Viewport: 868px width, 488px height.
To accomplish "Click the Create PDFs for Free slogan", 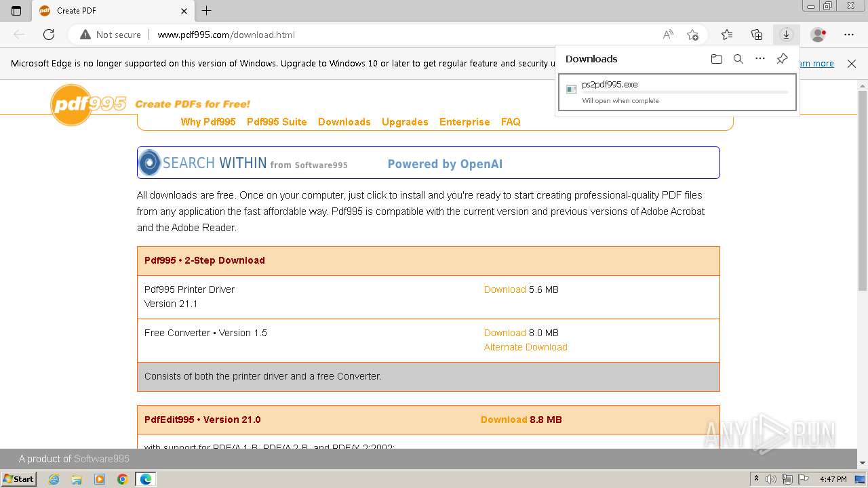I will click(x=193, y=104).
